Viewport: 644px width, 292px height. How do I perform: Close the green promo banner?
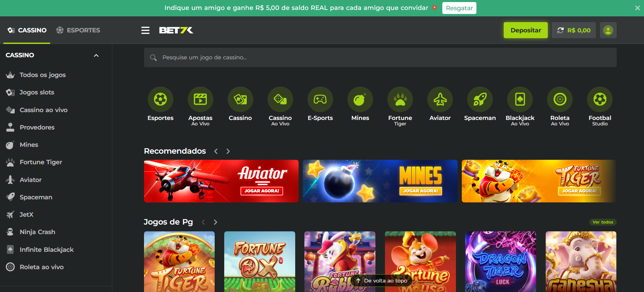[637, 8]
